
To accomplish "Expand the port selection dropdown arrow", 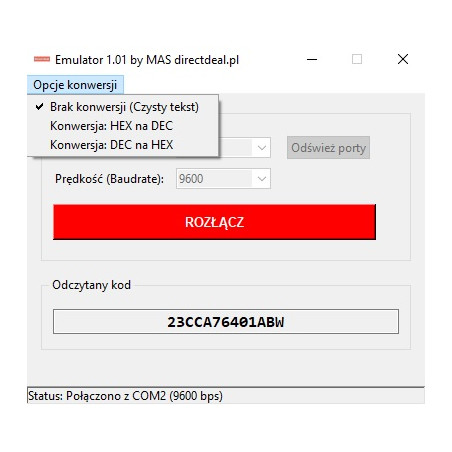I will [262, 148].
